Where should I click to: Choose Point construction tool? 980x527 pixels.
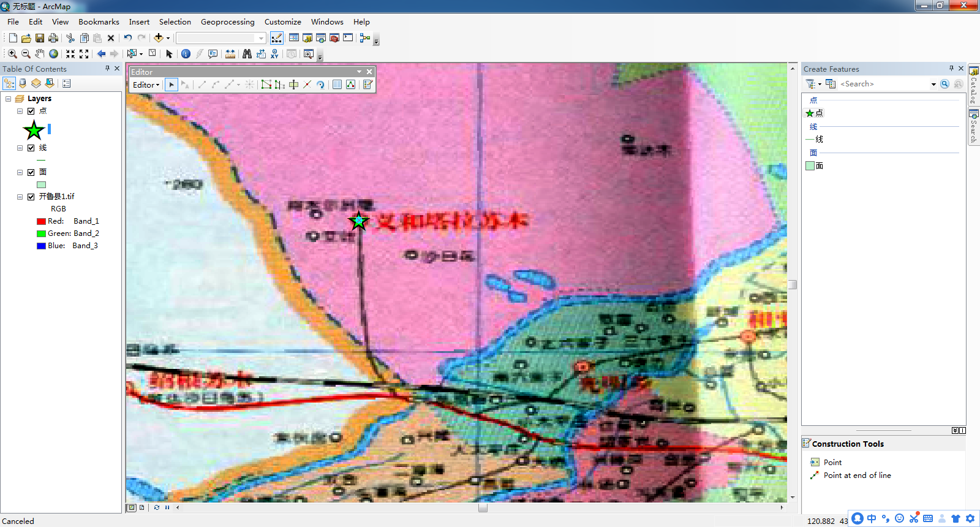pyautogui.click(x=826, y=462)
